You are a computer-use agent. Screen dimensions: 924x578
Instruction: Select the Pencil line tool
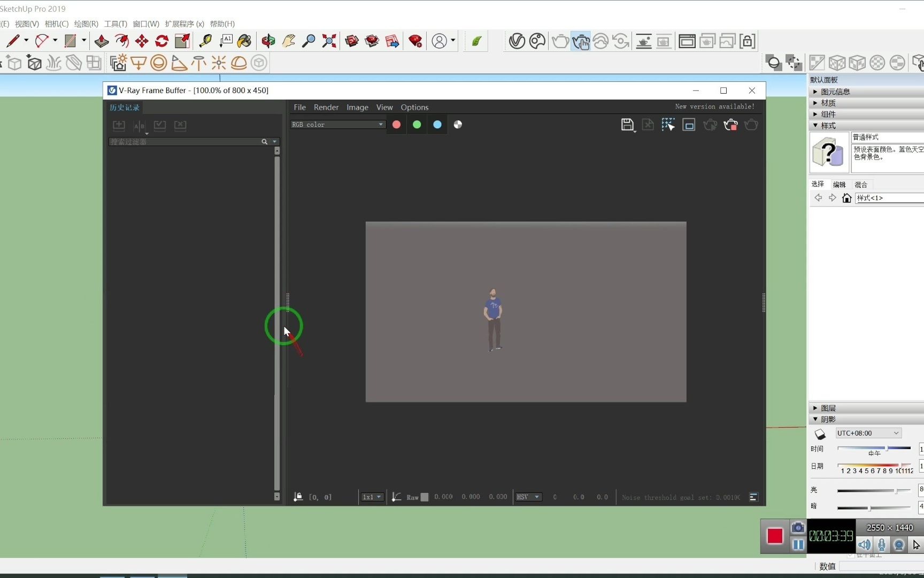click(x=12, y=41)
